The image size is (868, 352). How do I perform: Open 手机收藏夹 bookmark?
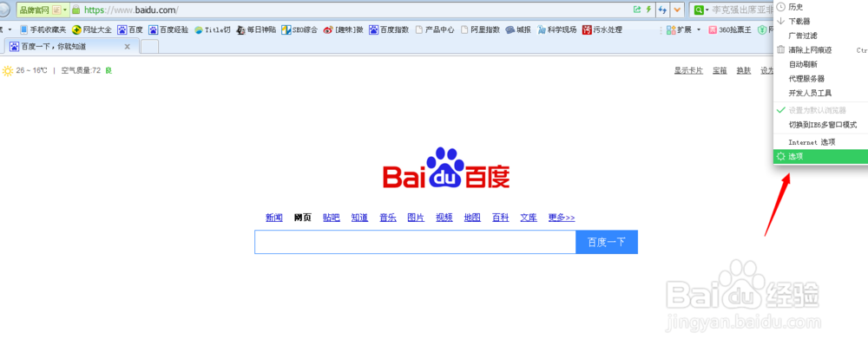coord(43,29)
